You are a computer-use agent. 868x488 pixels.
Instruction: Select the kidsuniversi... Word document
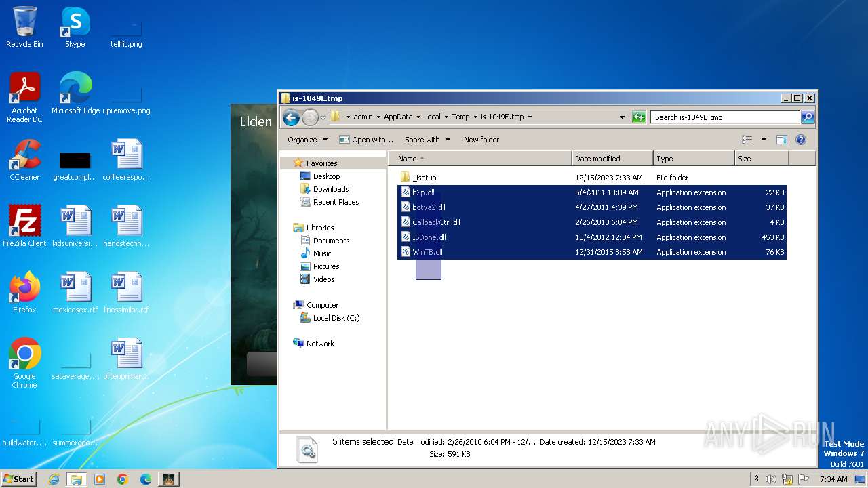click(x=75, y=226)
